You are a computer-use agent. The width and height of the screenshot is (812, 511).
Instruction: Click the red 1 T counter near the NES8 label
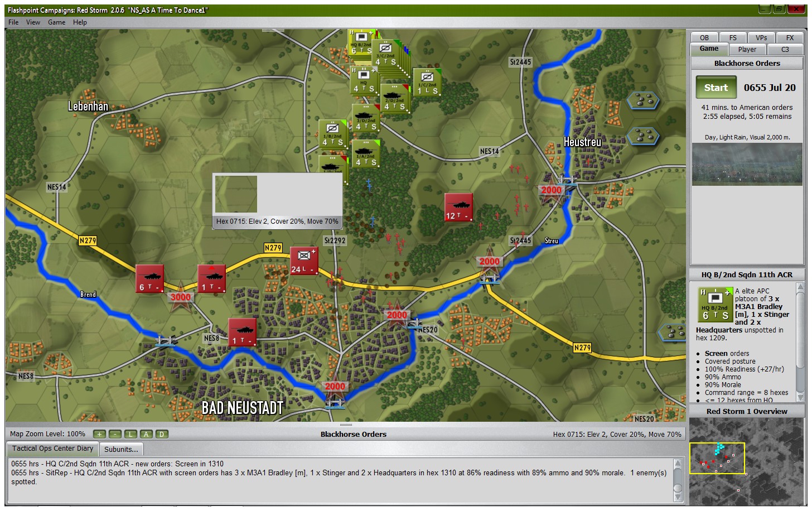243,332
